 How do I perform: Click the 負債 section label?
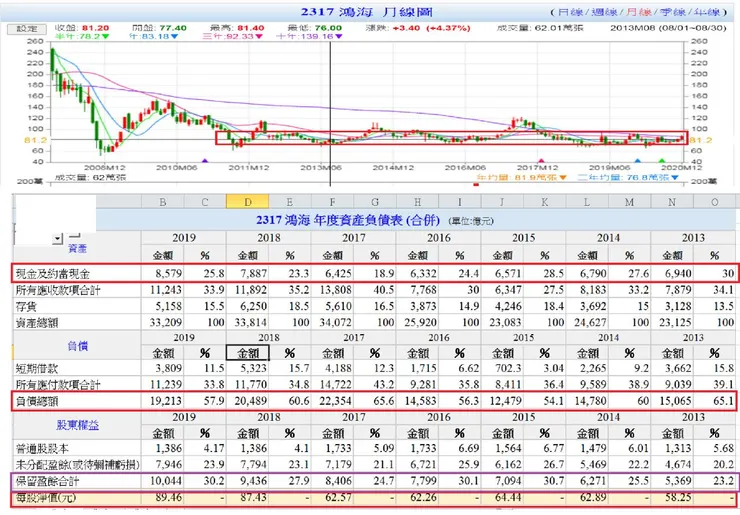(77, 346)
